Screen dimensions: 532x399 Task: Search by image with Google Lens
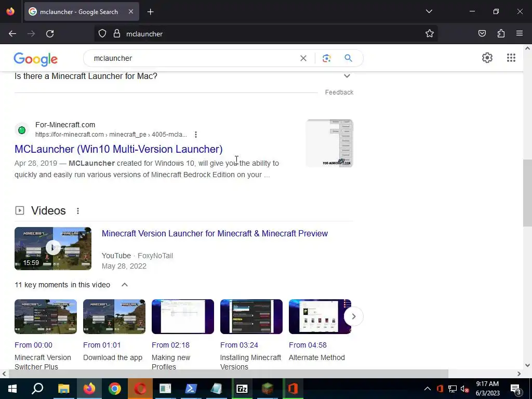point(326,58)
